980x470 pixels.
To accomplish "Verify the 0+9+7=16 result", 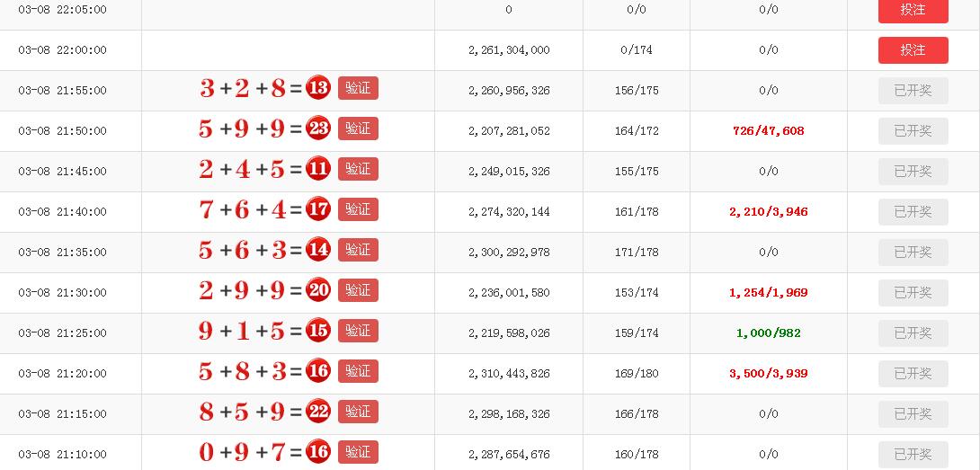I will 358,452.
